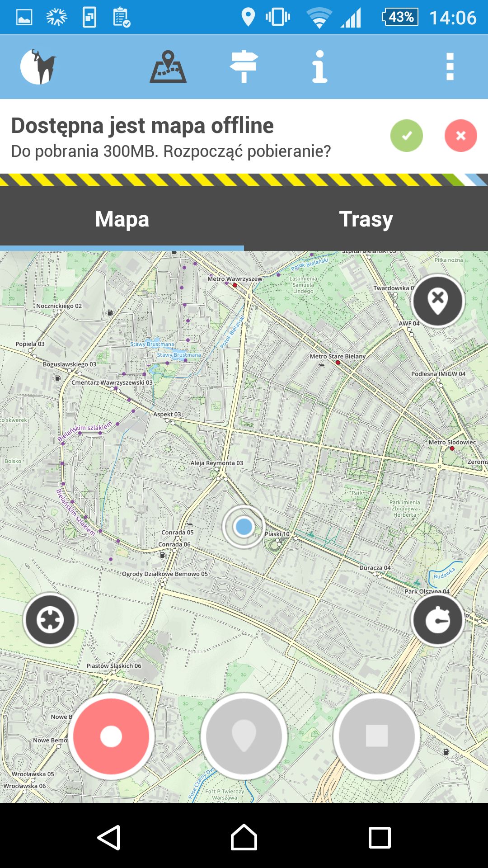Tap the goat app logo icon
Image resolution: width=488 pixels, height=868 pixels.
(38, 66)
